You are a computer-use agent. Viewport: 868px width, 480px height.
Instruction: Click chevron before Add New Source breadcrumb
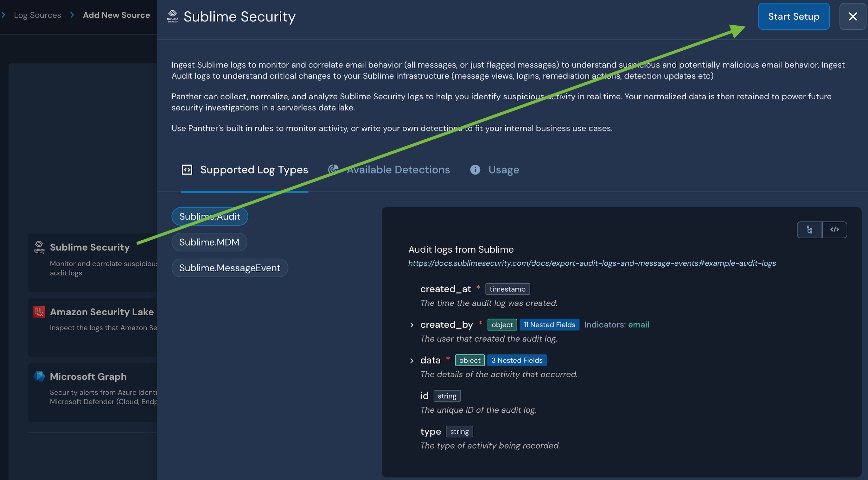pyautogui.click(x=72, y=15)
